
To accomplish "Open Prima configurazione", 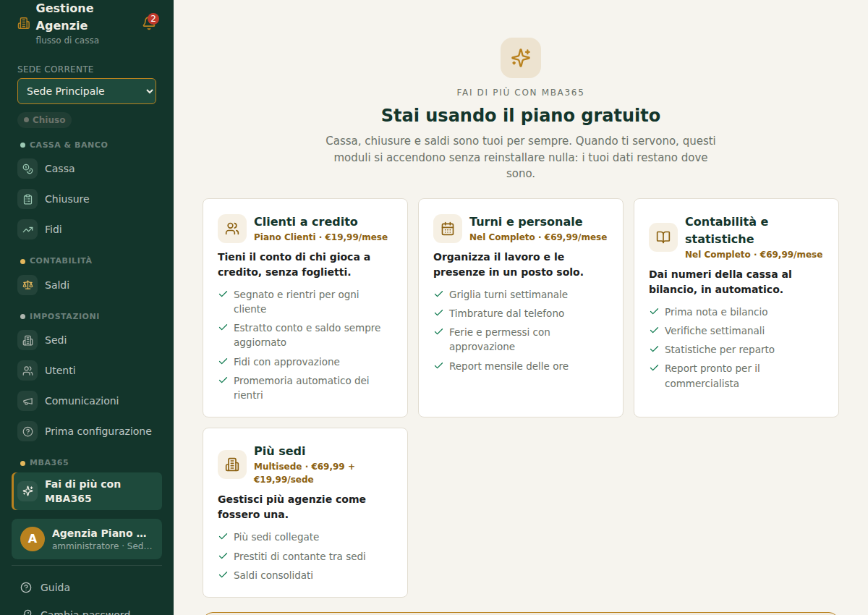I will click(x=87, y=431).
